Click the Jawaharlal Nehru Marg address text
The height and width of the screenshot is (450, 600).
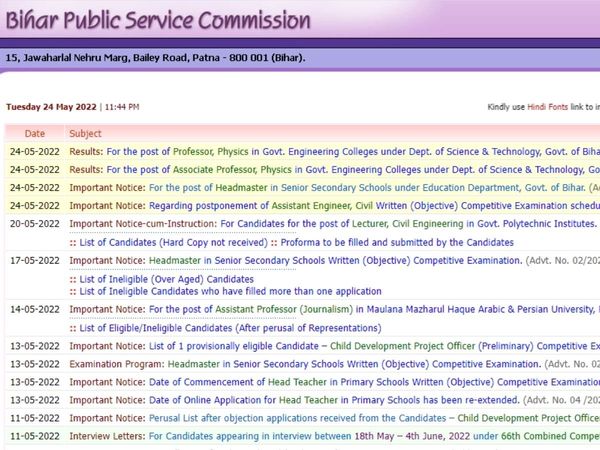pyautogui.click(x=155, y=58)
